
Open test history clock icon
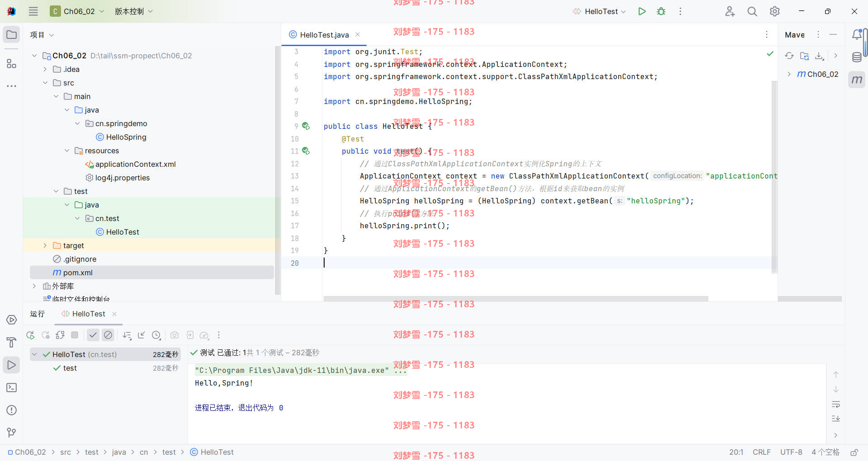(x=156, y=335)
